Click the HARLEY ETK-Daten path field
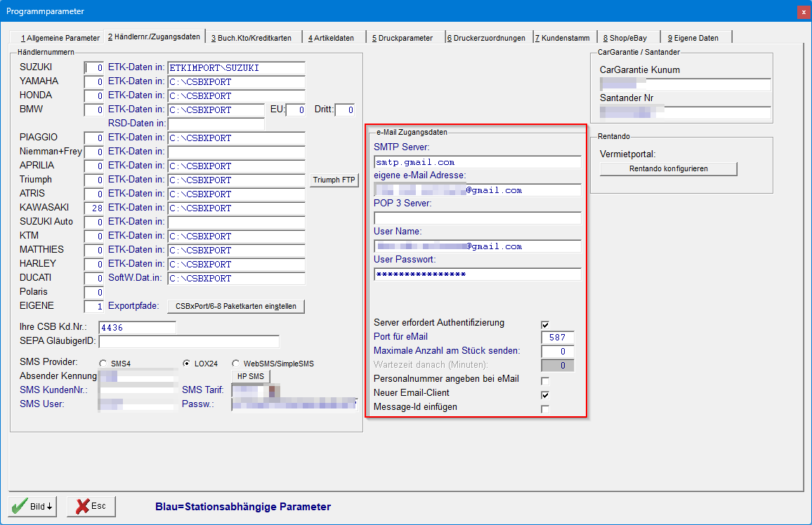Viewport: 812px width, 525px height. coord(236,265)
